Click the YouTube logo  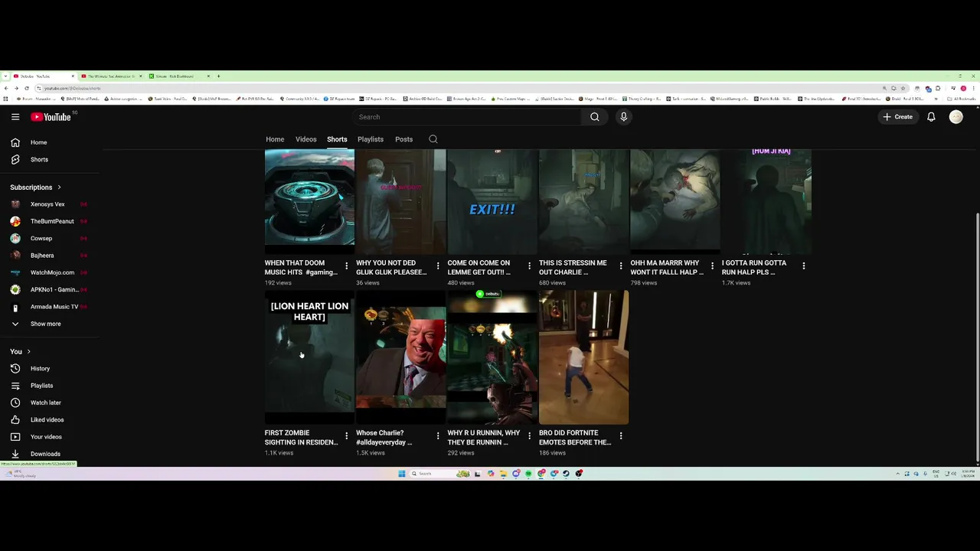coord(51,117)
